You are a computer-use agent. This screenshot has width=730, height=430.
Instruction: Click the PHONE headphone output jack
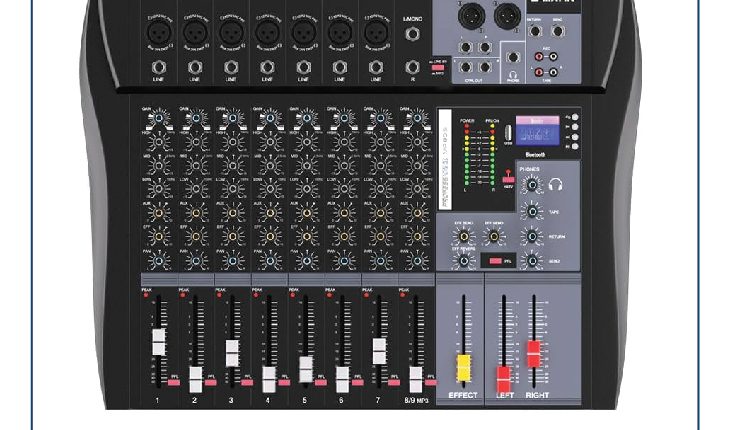coord(512,59)
